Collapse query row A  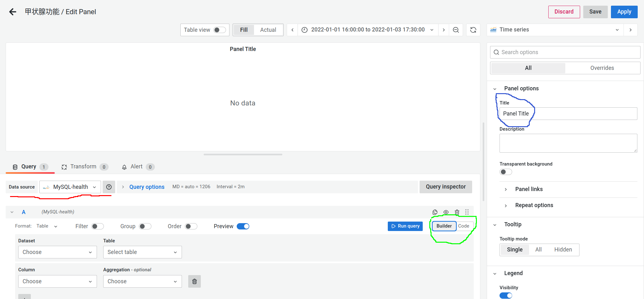[x=12, y=212]
